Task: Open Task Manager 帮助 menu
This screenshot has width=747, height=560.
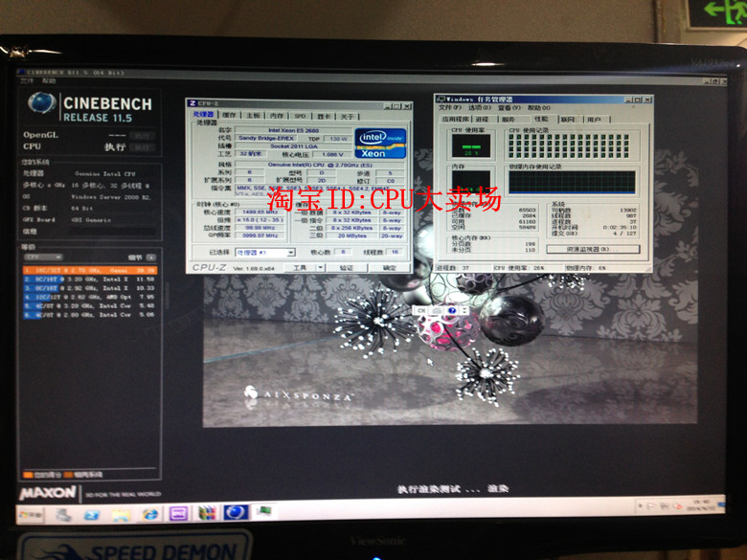Action: point(539,107)
